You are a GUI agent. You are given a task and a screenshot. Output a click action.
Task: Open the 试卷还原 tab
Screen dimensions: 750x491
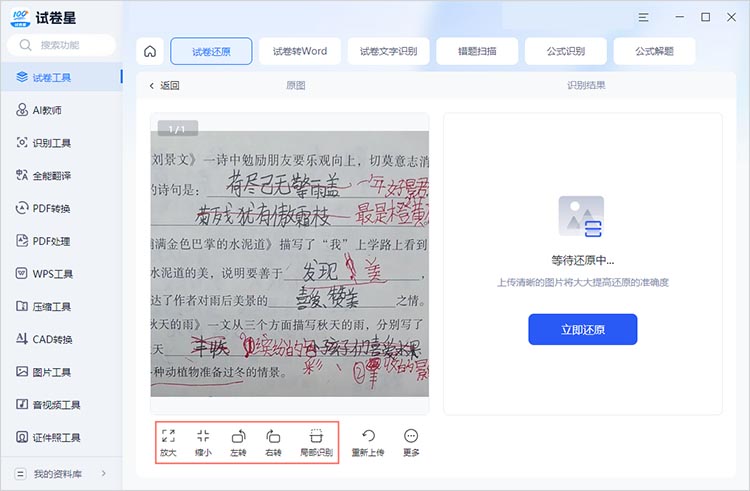pos(211,51)
